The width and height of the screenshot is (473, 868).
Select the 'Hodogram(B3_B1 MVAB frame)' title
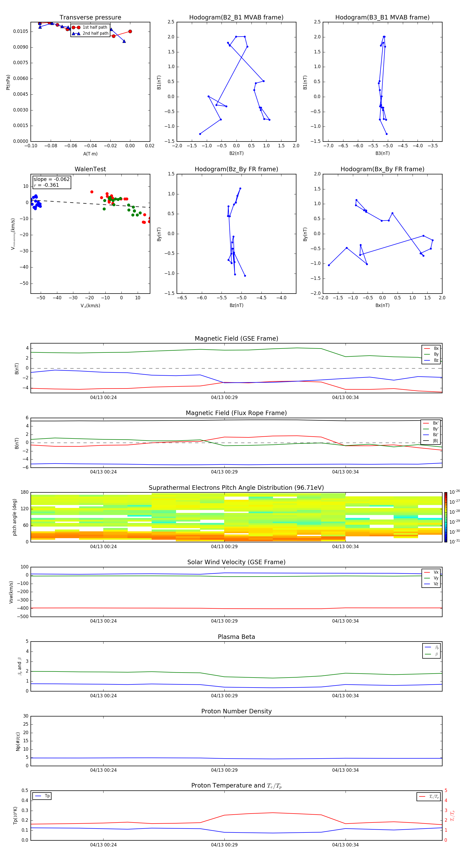[x=382, y=17]
